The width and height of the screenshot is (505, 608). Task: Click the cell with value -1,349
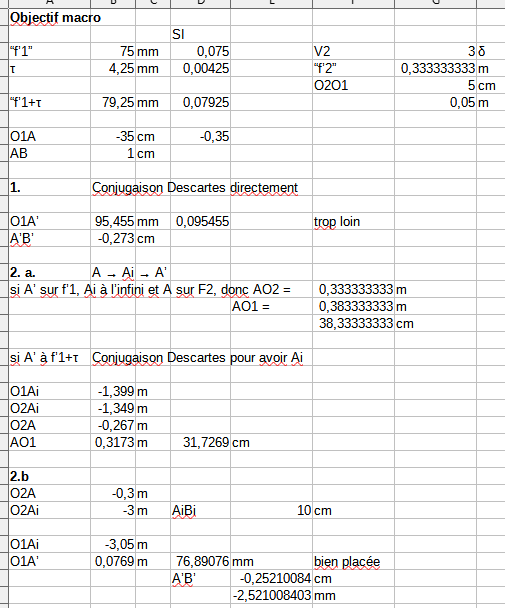point(113,409)
